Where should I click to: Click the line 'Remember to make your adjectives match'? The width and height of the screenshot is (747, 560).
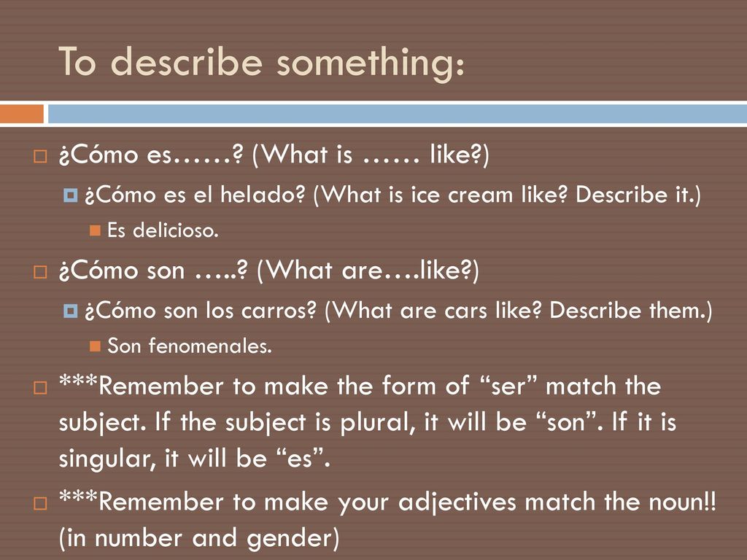pyautogui.click(x=387, y=502)
